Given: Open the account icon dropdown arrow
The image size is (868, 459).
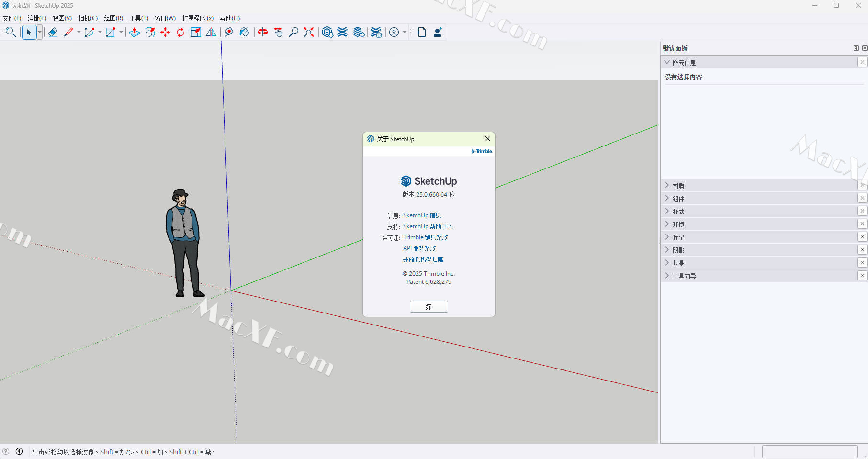Looking at the screenshot, I should click(405, 32).
